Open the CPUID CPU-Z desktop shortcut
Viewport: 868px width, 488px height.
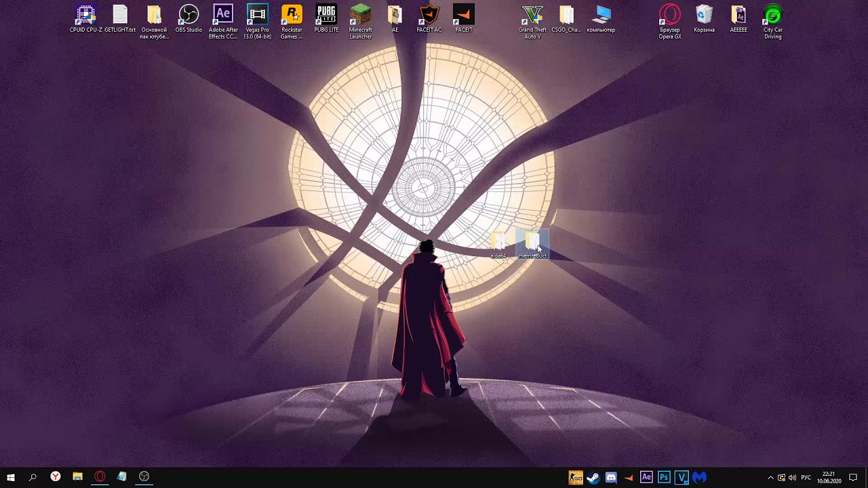[85, 19]
